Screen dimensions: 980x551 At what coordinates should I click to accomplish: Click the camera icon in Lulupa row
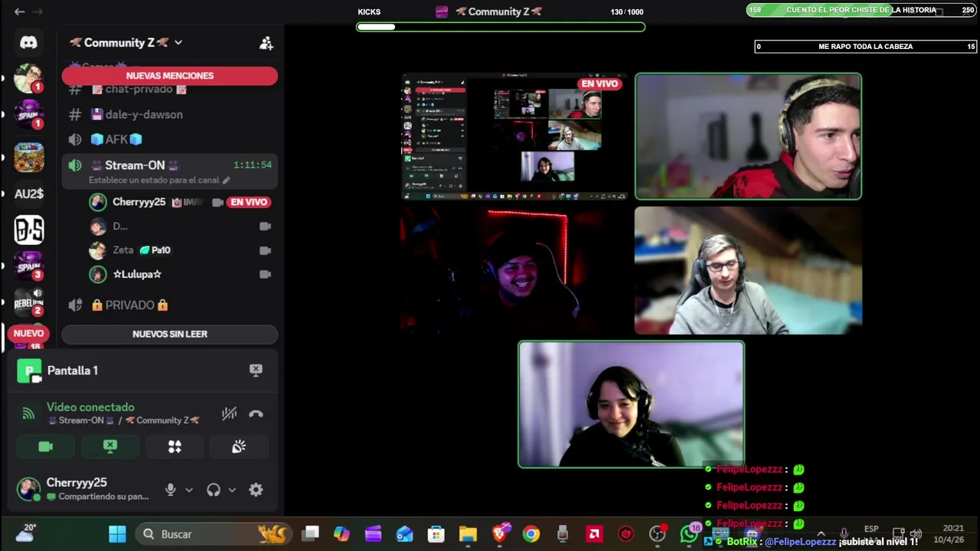(x=265, y=274)
